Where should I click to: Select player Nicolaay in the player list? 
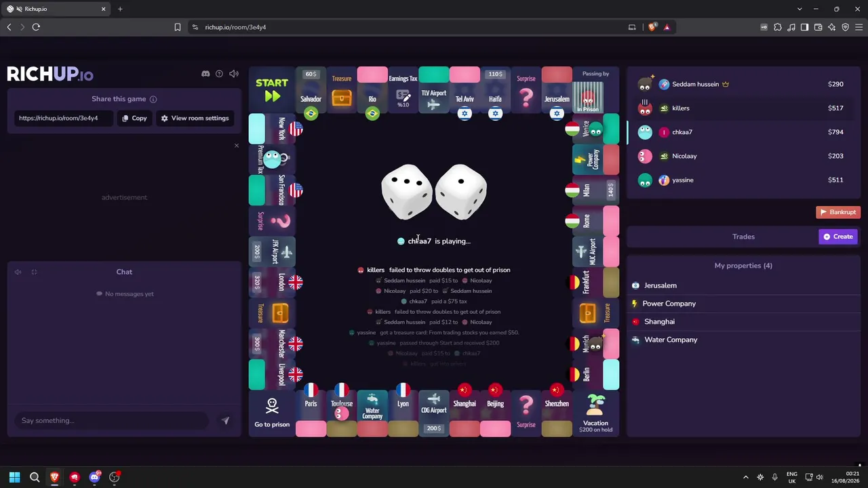743,156
